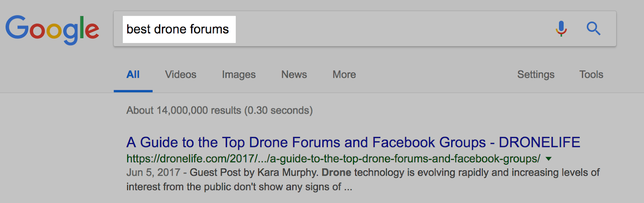
Task: Switch to the Videos tab
Action: 181,75
